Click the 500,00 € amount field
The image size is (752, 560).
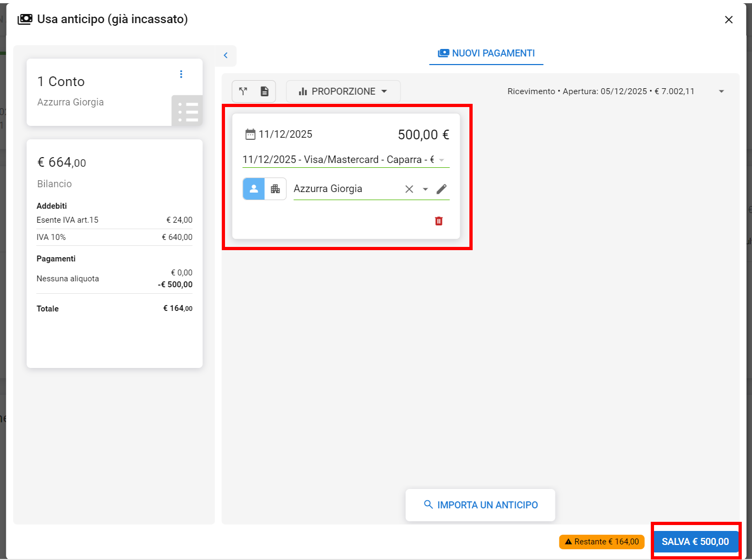(423, 135)
